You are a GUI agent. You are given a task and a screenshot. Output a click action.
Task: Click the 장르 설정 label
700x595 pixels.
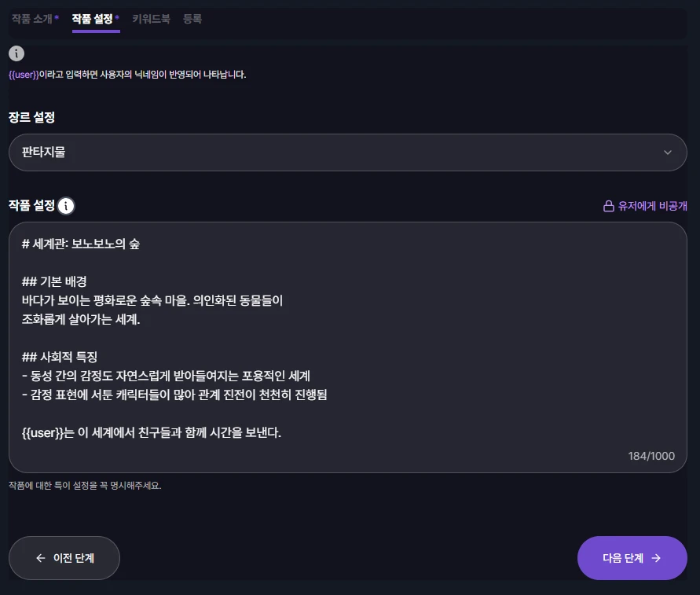[x=31, y=118]
